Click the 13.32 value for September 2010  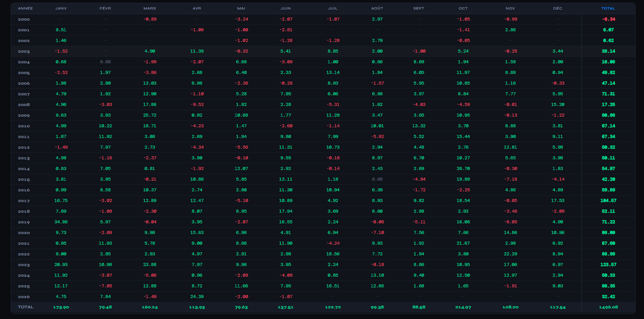[x=419, y=126]
